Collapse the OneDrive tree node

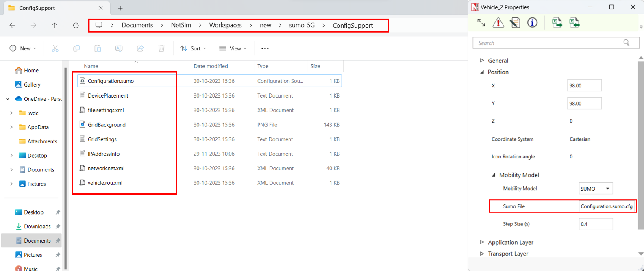pyautogui.click(x=8, y=99)
